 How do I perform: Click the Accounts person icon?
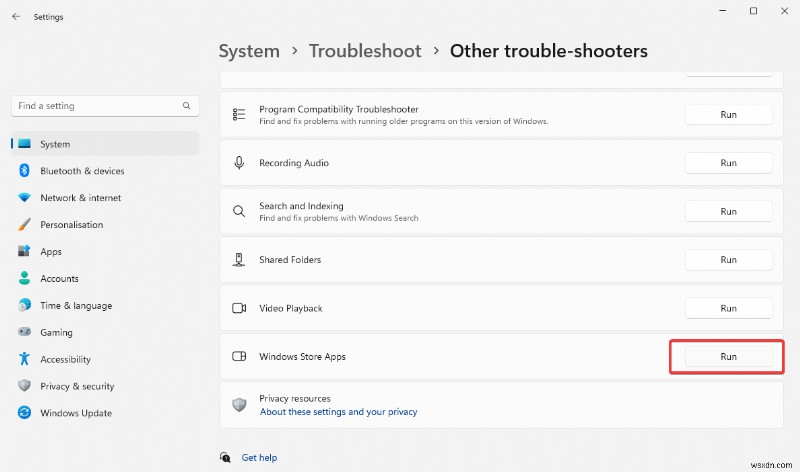tap(24, 278)
